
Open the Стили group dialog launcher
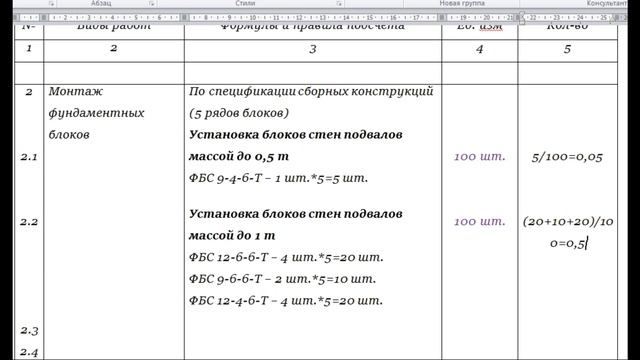tap(339, 3)
